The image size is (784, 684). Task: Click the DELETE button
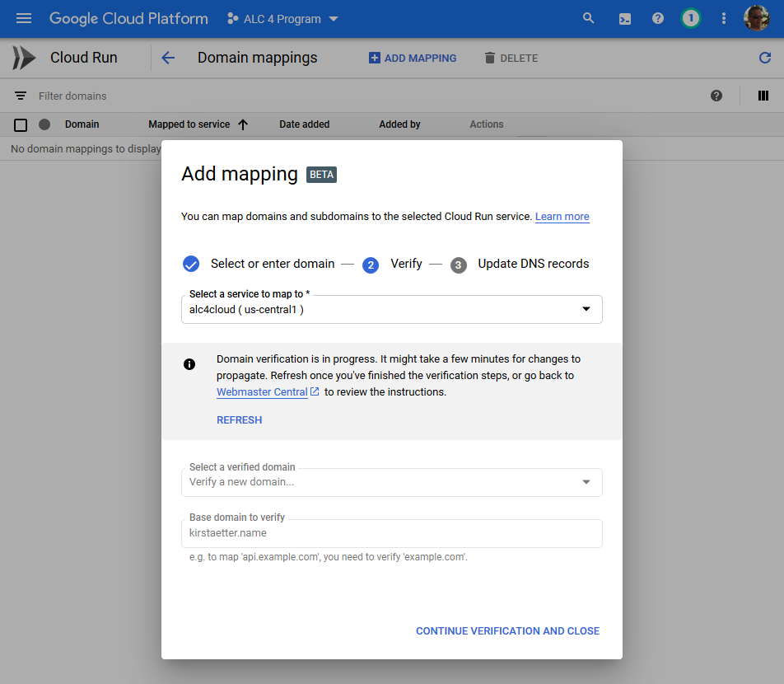tap(511, 58)
